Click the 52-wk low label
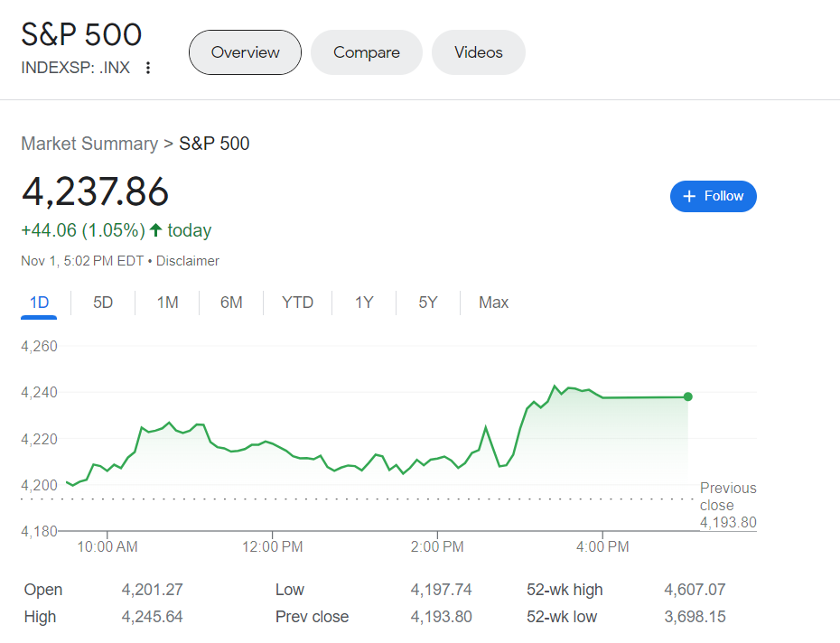840x643 pixels. pyautogui.click(x=562, y=617)
